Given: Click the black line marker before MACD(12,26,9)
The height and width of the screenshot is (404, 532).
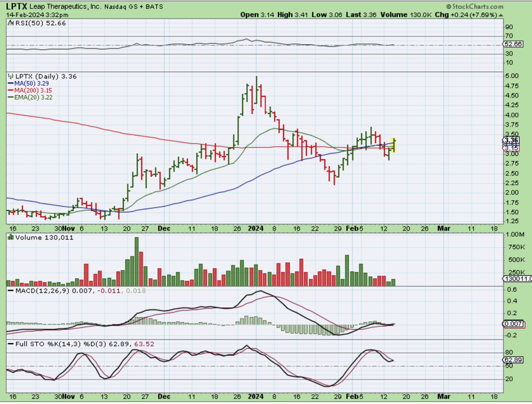Looking at the screenshot, I should (x=11, y=291).
